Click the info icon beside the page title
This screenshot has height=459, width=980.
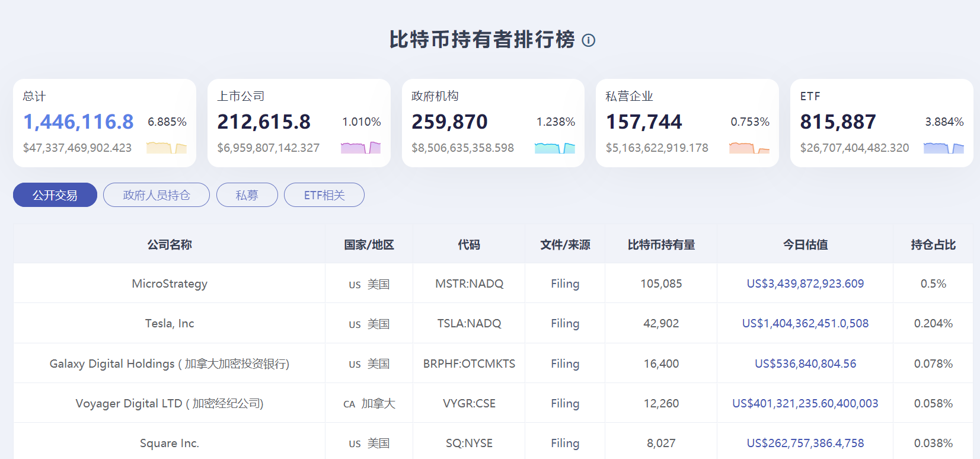588,40
